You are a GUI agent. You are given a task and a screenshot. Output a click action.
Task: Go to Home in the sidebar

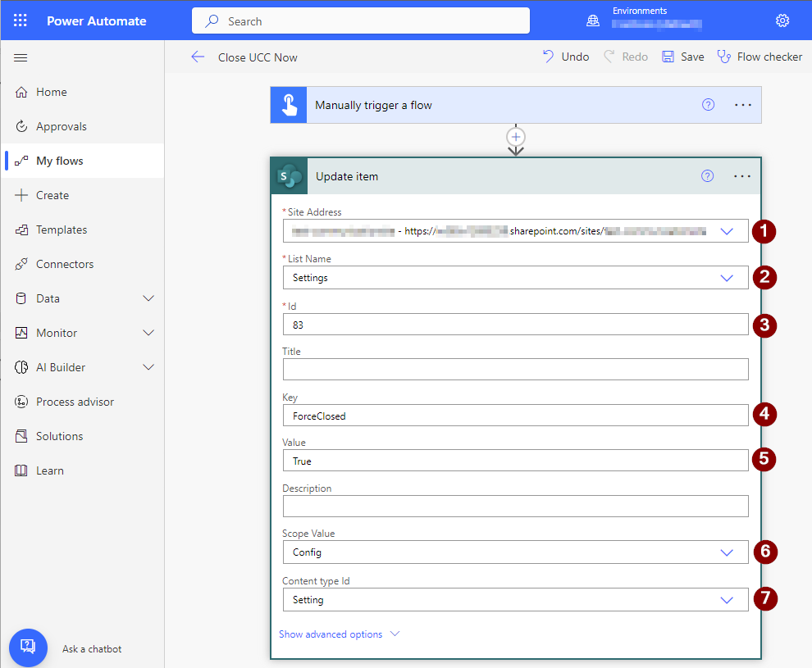[x=83, y=92]
